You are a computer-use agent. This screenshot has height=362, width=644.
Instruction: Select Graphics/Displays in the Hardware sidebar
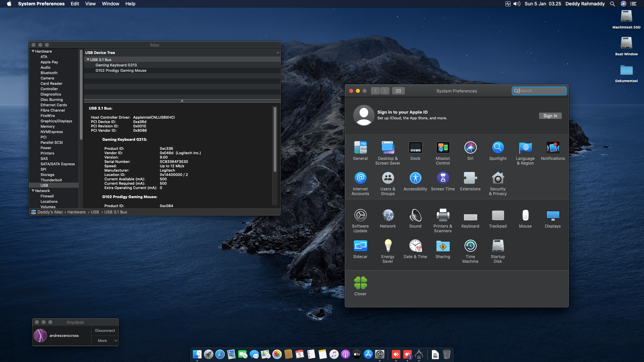point(56,121)
